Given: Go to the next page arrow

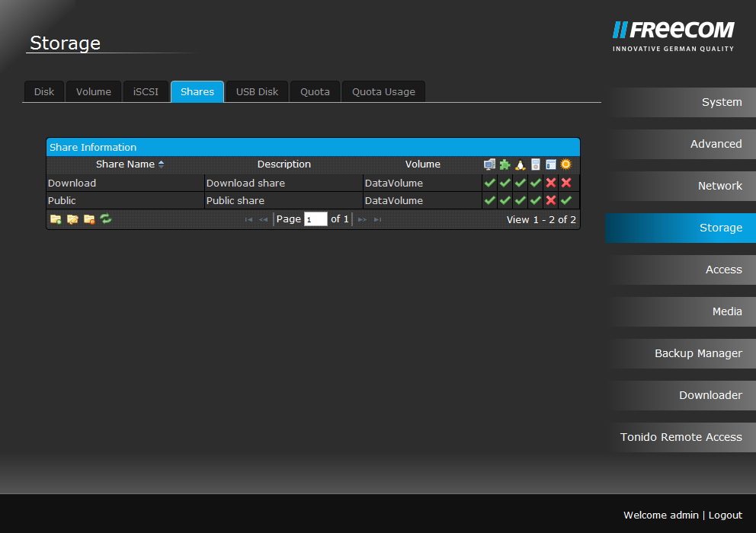Looking at the screenshot, I should pos(362,219).
